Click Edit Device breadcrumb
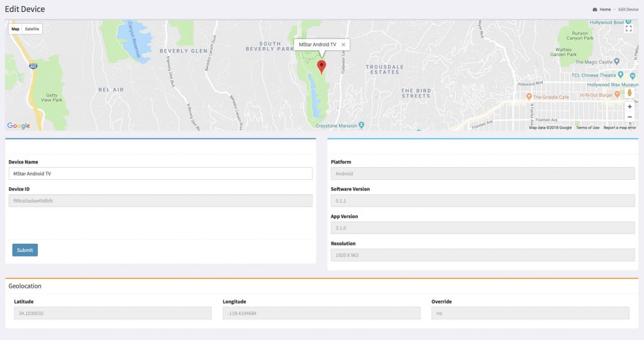The height and width of the screenshot is (340, 644). 628,9
